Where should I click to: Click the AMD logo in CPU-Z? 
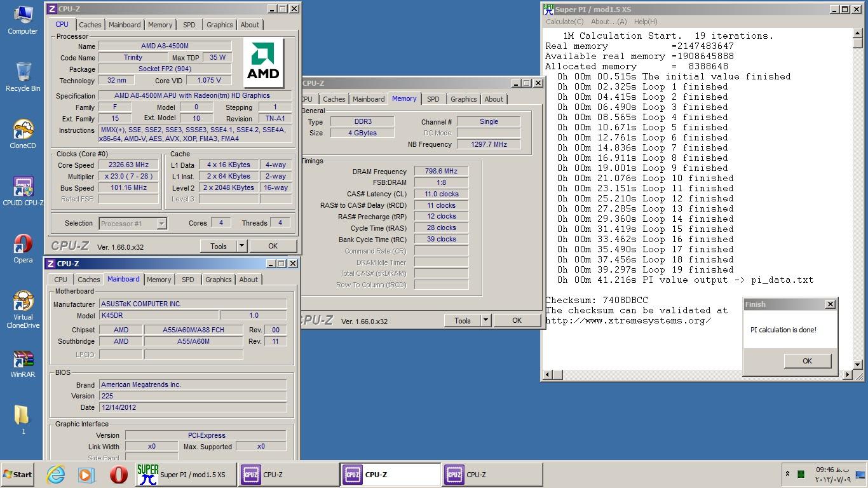(x=263, y=63)
